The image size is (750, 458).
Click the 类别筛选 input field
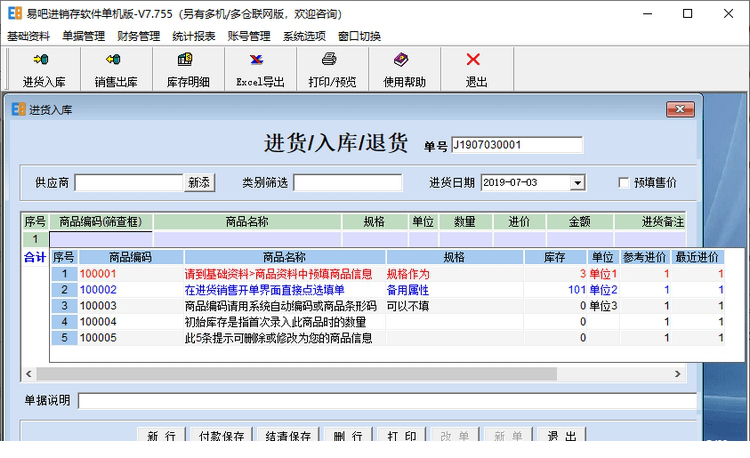click(x=348, y=183)
